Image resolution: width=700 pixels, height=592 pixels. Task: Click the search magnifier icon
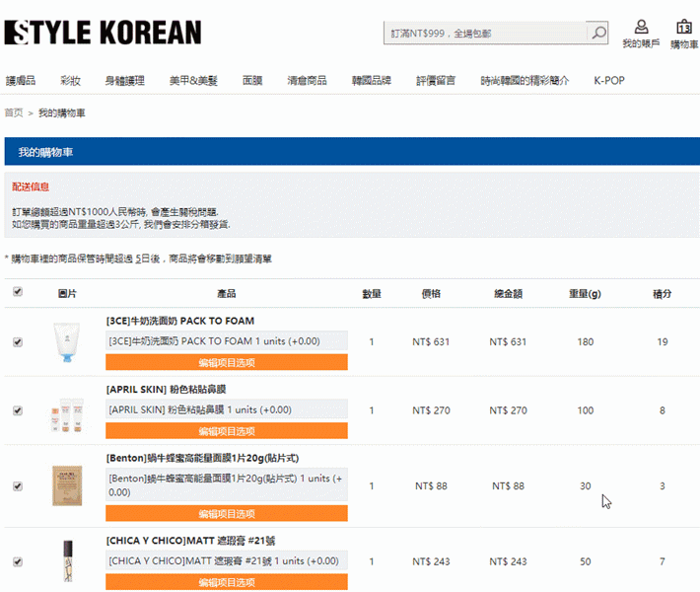click(x=598, y=33)
